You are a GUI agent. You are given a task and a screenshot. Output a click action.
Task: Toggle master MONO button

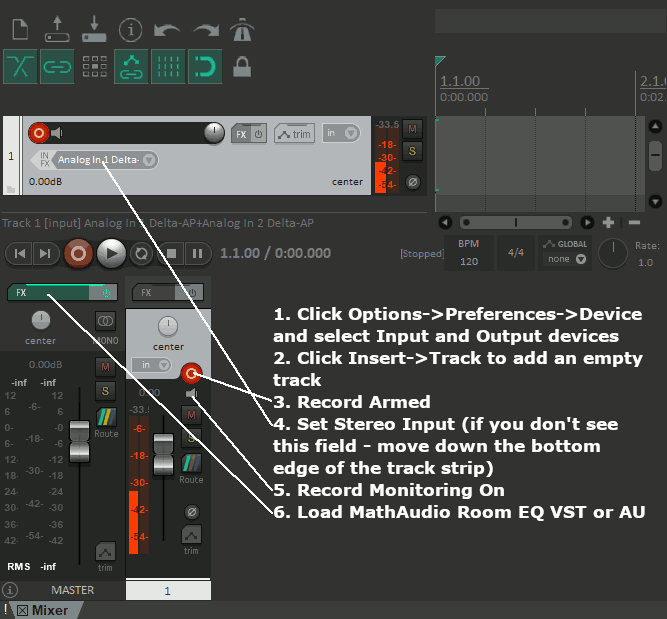[105, 321]
